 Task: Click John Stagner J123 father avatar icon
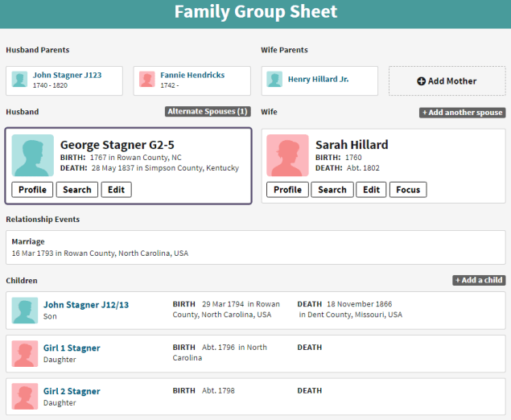[x=19, y=80]
